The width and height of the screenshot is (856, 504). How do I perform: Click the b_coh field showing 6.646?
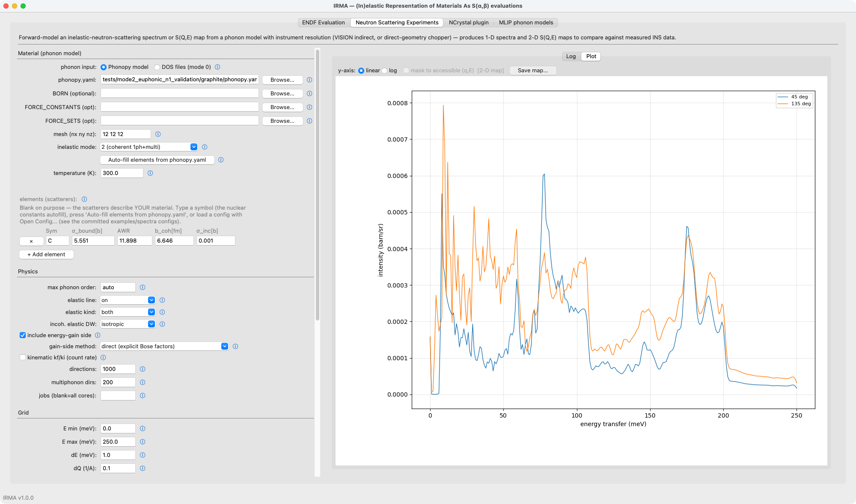tap(174, 241)
